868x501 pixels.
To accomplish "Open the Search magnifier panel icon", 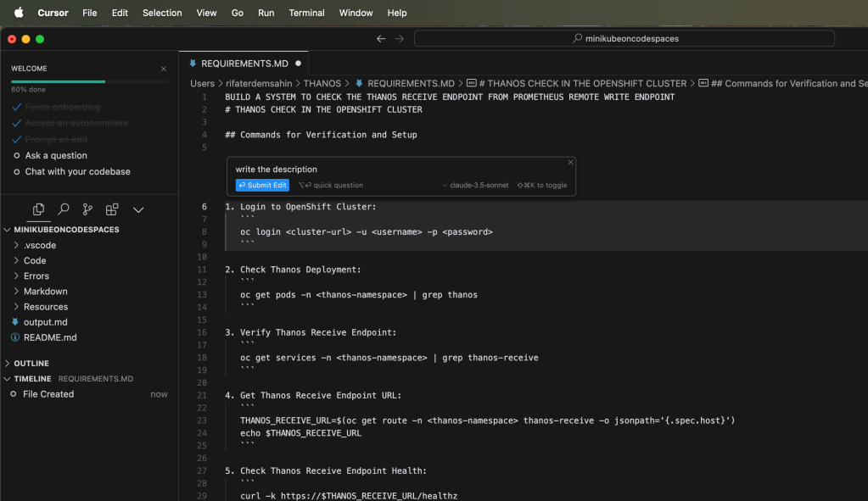I will point(64,209).
